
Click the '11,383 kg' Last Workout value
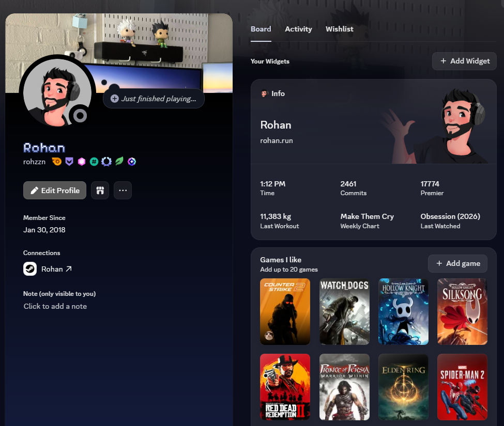point(276,217)
